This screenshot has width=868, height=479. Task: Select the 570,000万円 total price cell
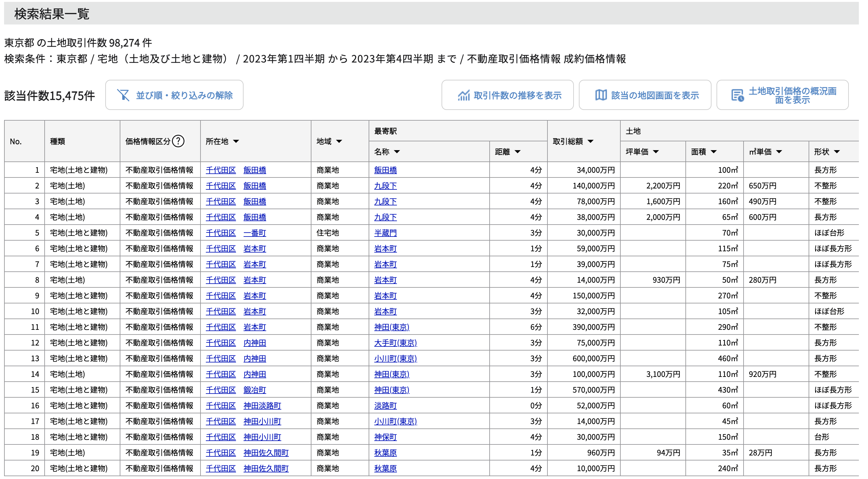[584, 390]
